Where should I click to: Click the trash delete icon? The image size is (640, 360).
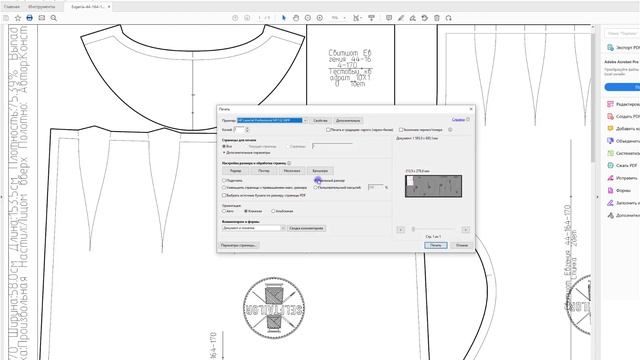(x=437, y=18)
